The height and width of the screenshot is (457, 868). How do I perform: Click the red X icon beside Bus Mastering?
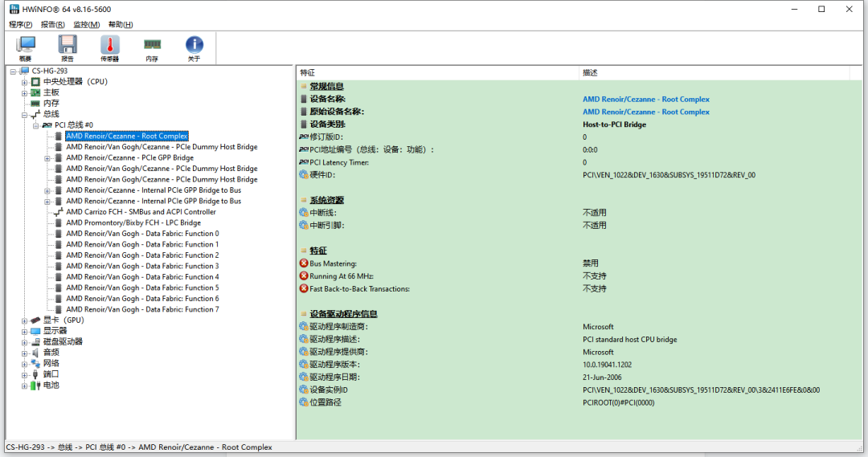[303, 263]
